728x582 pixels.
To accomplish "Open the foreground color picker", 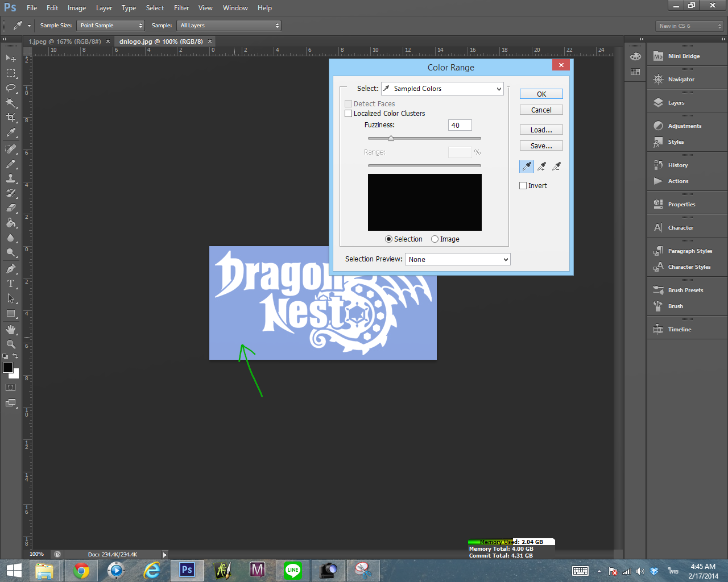I will click(8, 368).
